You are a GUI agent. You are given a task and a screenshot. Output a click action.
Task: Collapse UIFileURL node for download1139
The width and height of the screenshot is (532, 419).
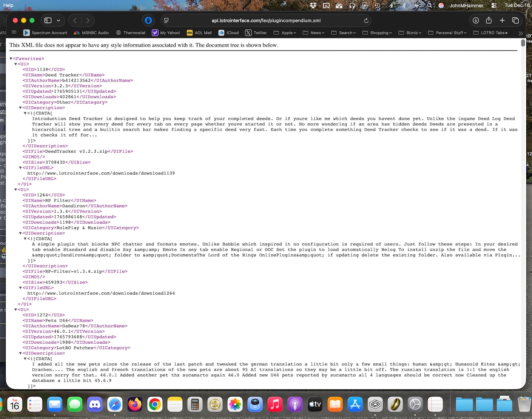(21, 168)
